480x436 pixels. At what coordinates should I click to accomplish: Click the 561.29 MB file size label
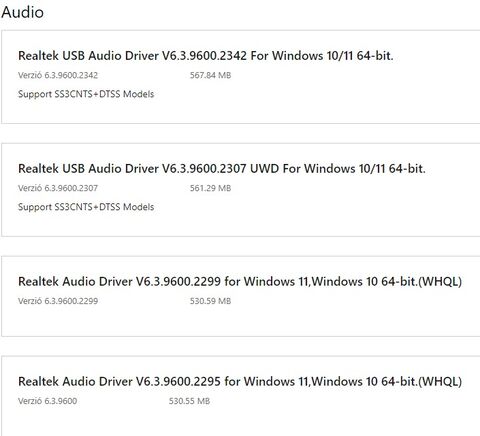210,188
